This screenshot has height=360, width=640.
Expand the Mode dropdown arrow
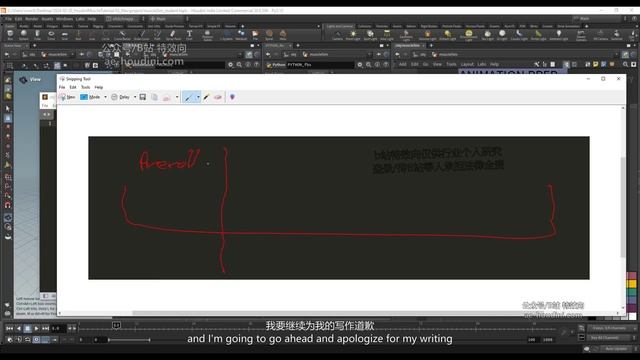(105, 97)
